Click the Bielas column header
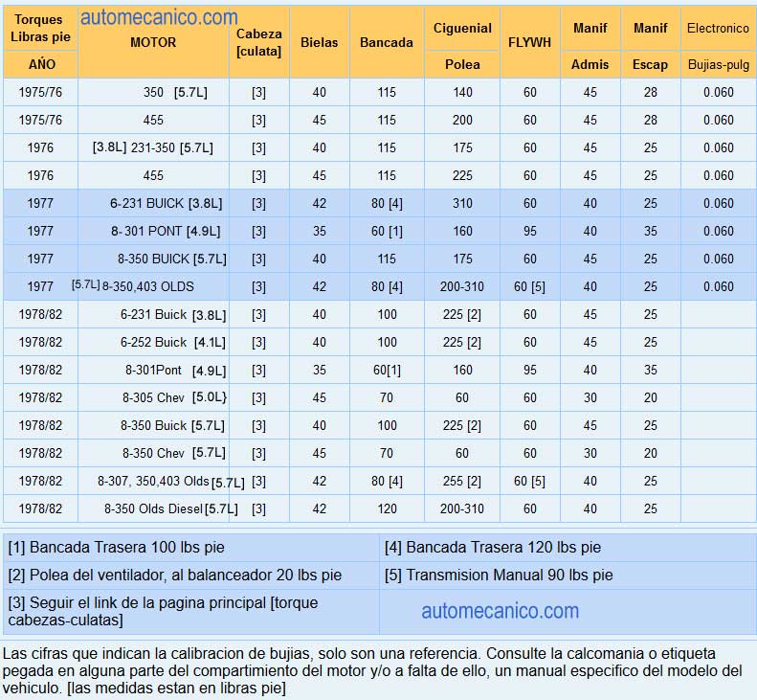Screen dimensions: 757x700 [x=319, y=42]
